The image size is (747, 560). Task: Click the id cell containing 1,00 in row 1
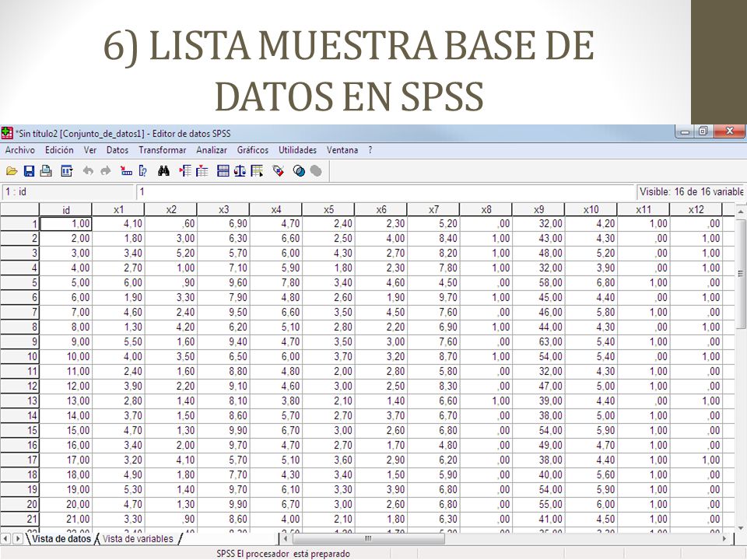pos(65,223)
